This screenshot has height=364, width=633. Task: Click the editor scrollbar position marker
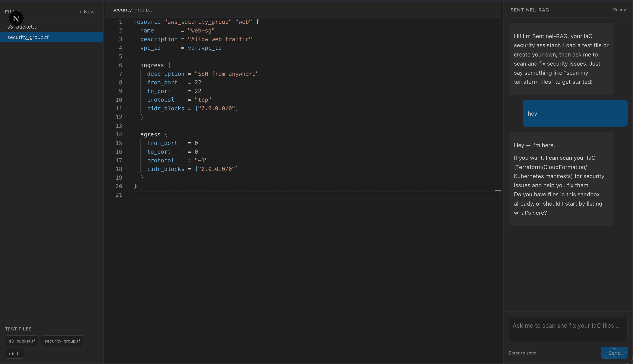pos(498,191)
